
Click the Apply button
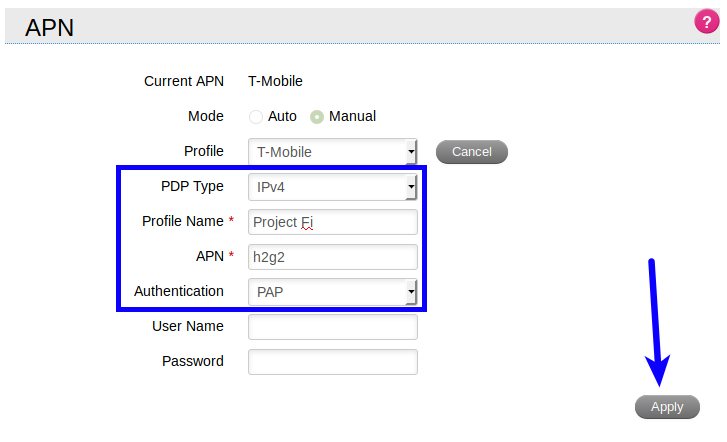pyautogui.click(x=667, y=407)
